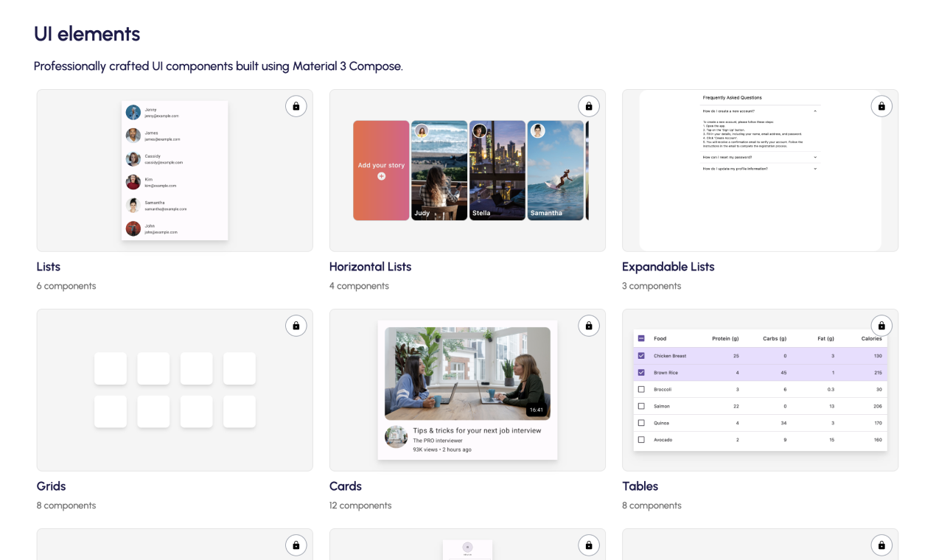Screen dimensions: 936x560
Task: Click the lock icon on Cards preview
Action: tap(588, 326)
